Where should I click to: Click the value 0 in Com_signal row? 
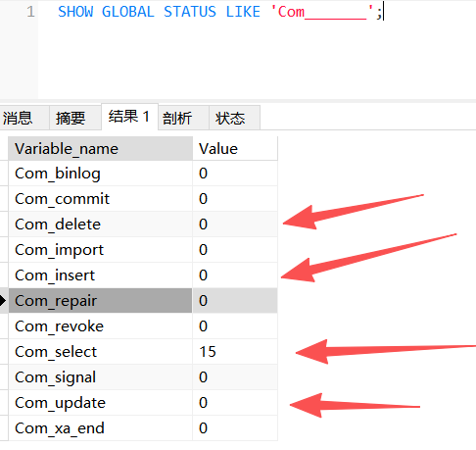pyautogui.click(x=235, y=377)
